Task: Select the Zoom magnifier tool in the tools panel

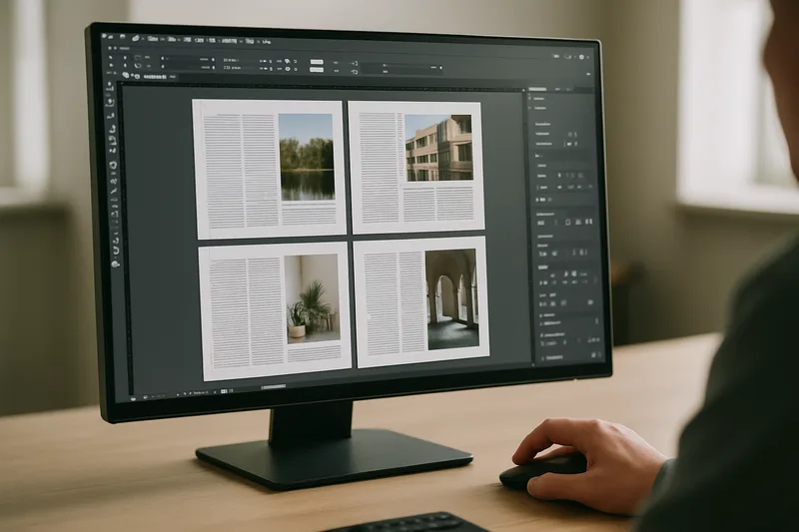Action: click(115, 264)
